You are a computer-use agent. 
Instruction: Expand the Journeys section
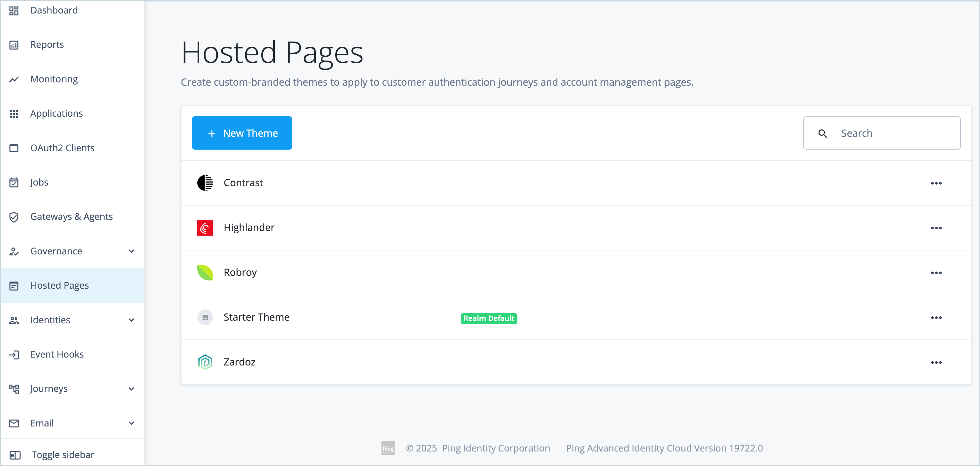point(131,389)
